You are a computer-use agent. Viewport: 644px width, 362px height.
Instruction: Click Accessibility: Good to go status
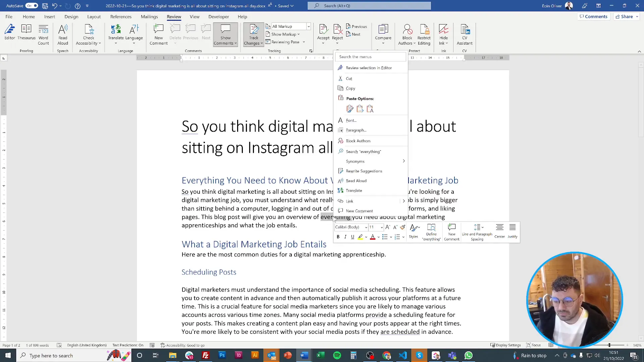182,345
